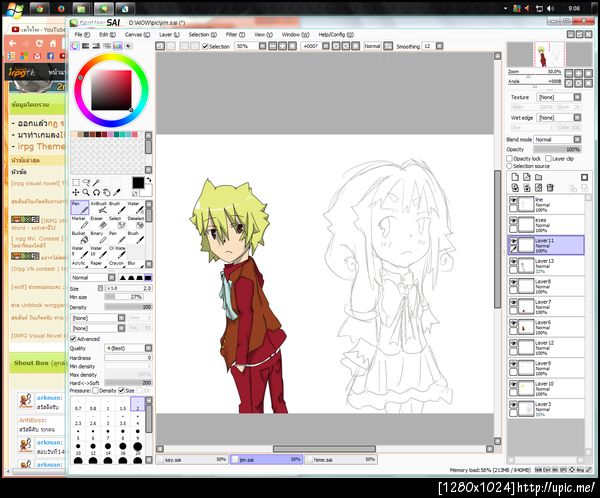The height and width of the screenshot is (498, 600).
Task: Enable Selection source option
Action: coord(509,166)
